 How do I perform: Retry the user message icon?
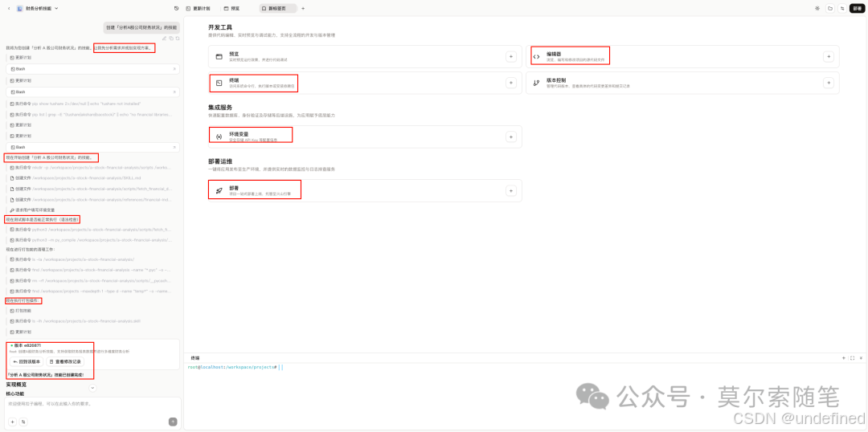[x=177, y=39]
